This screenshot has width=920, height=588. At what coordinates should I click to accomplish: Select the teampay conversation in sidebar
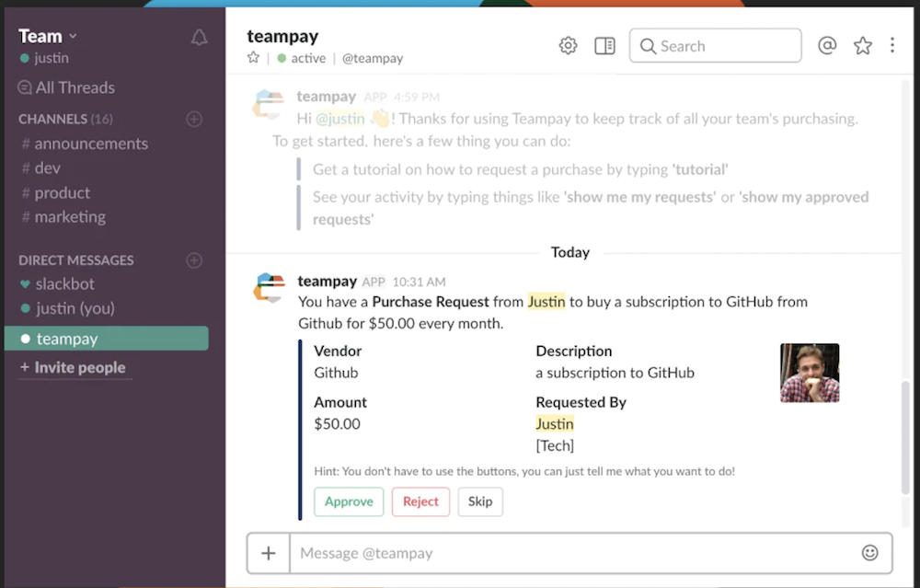106,339
